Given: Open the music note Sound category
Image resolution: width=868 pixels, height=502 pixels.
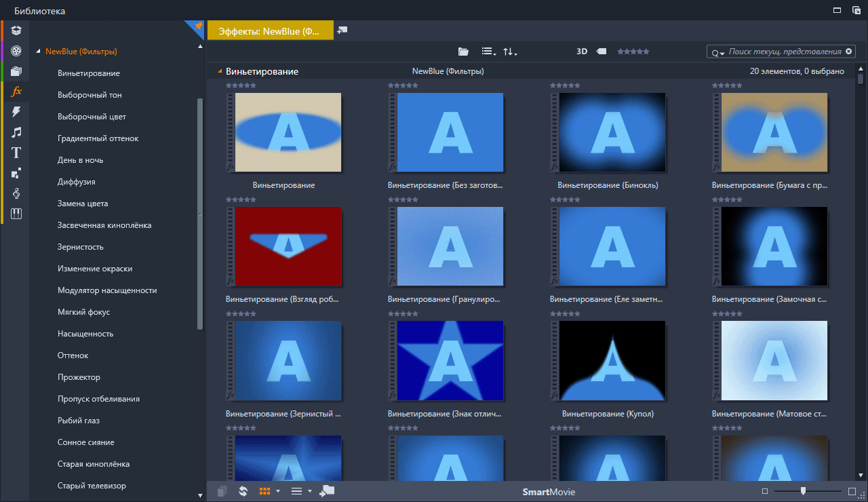Looking at the screenshot, I should (x=16, y=132).
